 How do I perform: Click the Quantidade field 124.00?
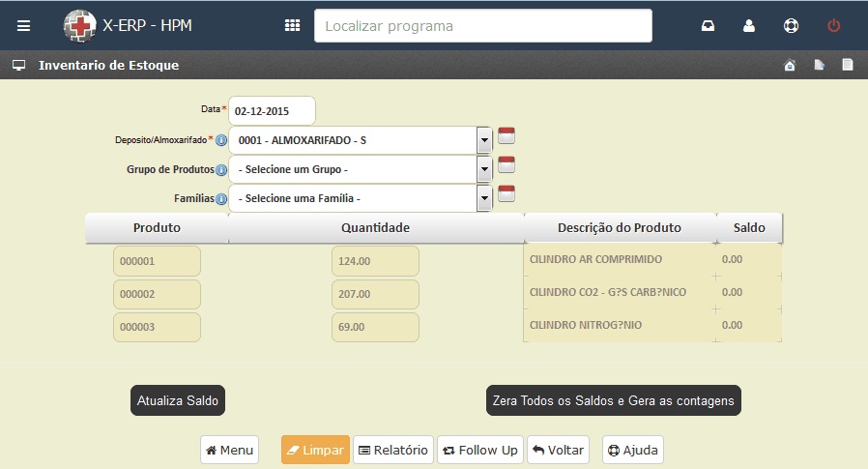tap(375, 261)
